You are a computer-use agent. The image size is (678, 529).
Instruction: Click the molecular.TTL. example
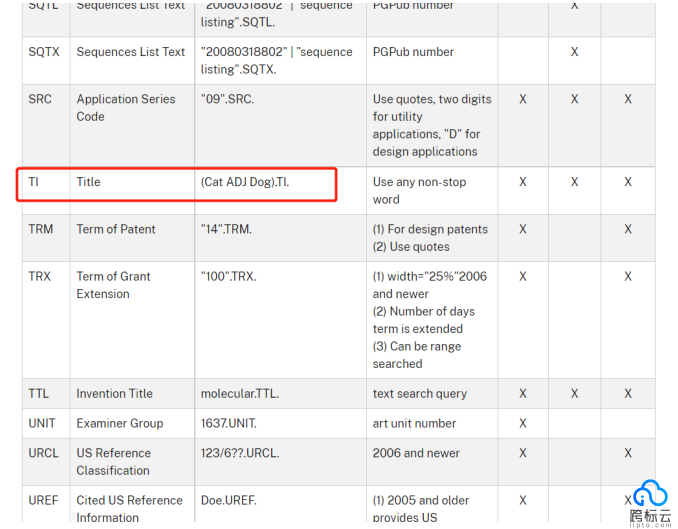pos(240,393)
